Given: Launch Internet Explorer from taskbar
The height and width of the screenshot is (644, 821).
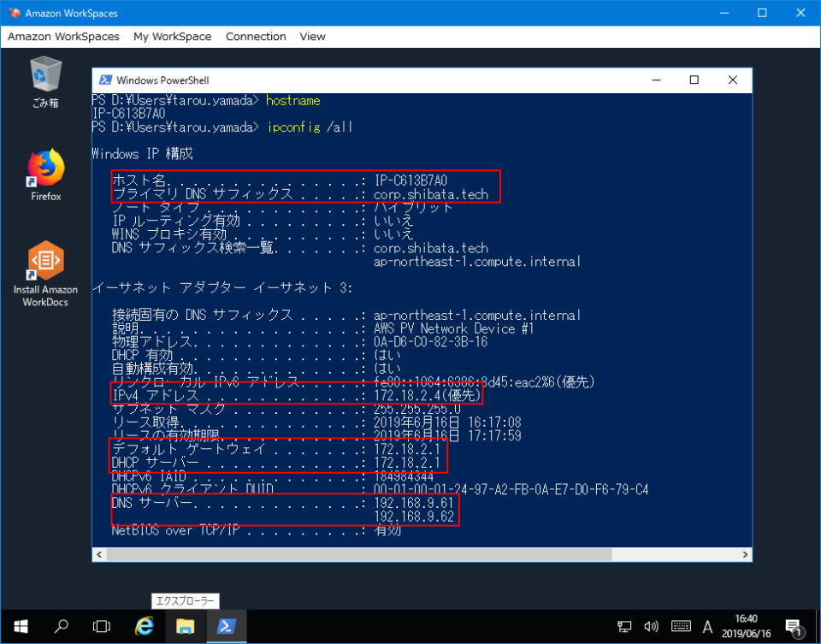Looking at the screenshot, I should (145, 627).
